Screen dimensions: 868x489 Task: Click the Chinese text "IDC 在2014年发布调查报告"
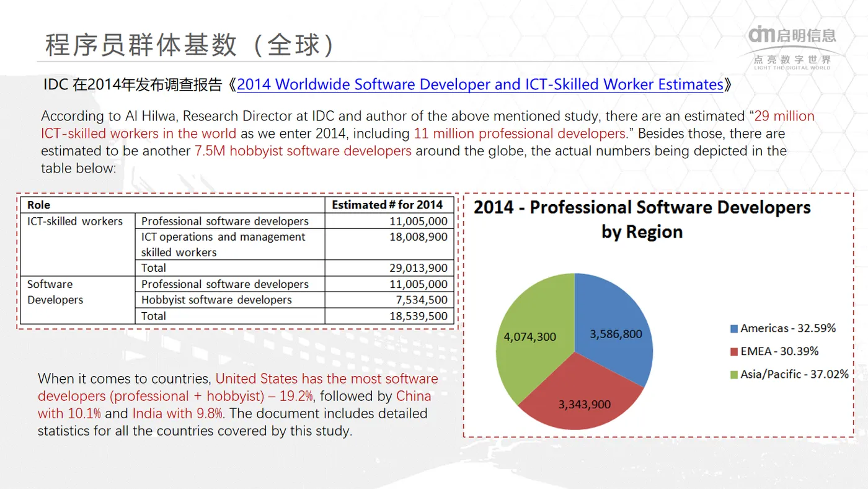pyautogui.click(x=133, y=85)
